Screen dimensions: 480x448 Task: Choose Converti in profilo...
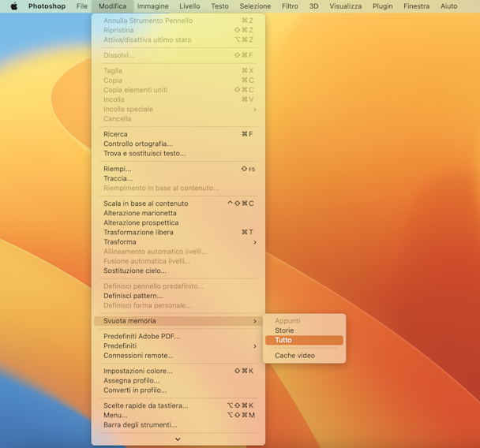pos(178,390)
